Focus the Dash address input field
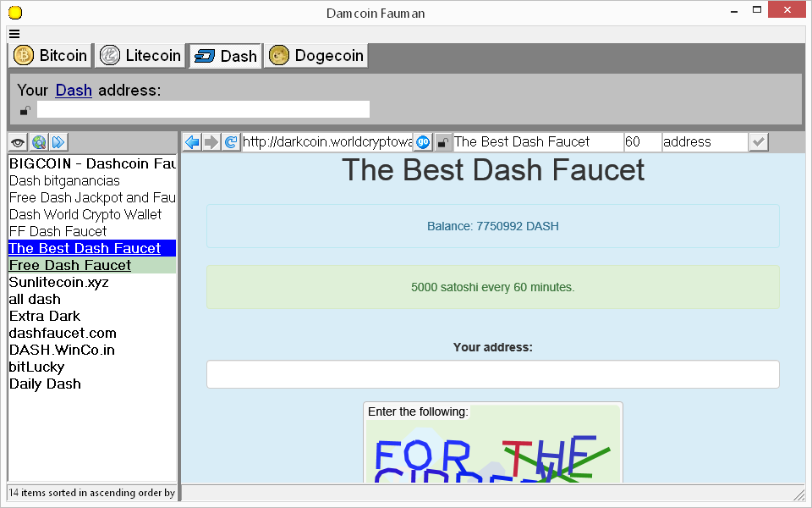Screen dimensions: 812x508 tap(203, 109)
